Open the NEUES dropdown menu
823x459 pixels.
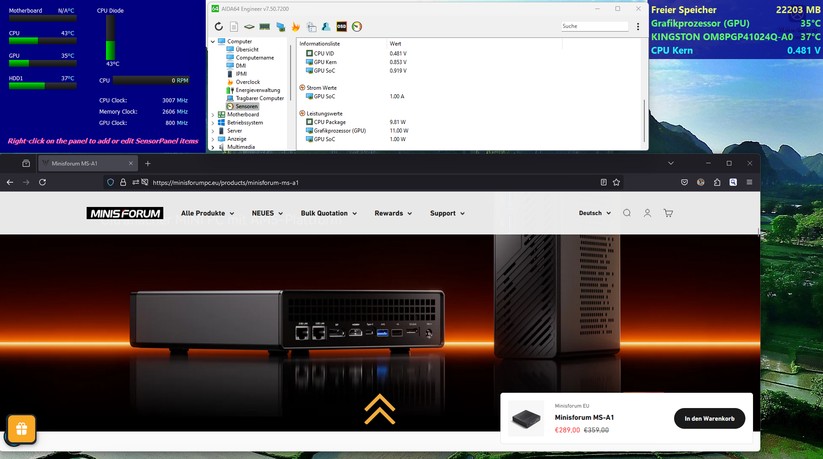coord(267,213)
